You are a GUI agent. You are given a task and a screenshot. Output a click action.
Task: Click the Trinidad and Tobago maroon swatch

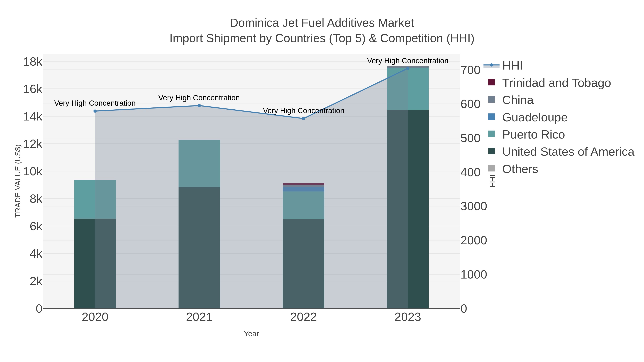click(x=492, y=82)
